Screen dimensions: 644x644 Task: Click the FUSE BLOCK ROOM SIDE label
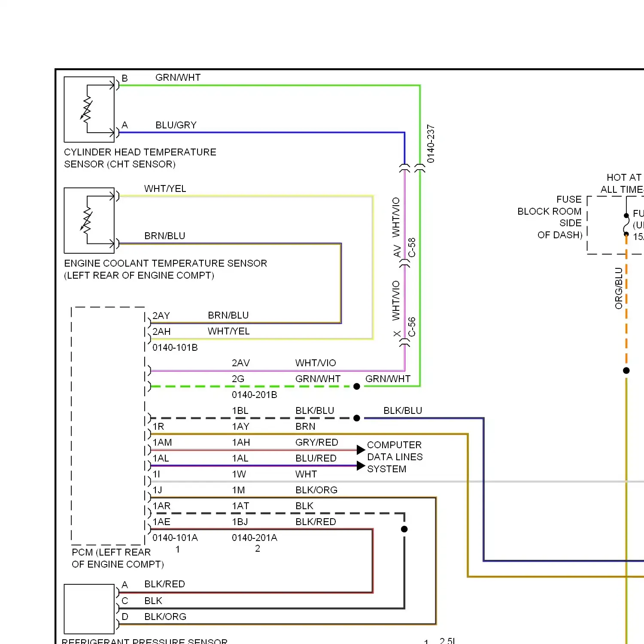[550, 217]
